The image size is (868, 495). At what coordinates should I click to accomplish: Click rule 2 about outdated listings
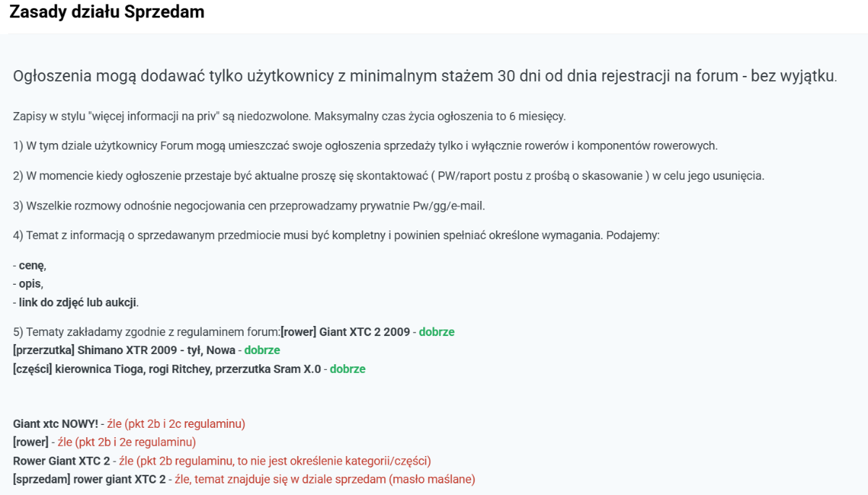388,176
